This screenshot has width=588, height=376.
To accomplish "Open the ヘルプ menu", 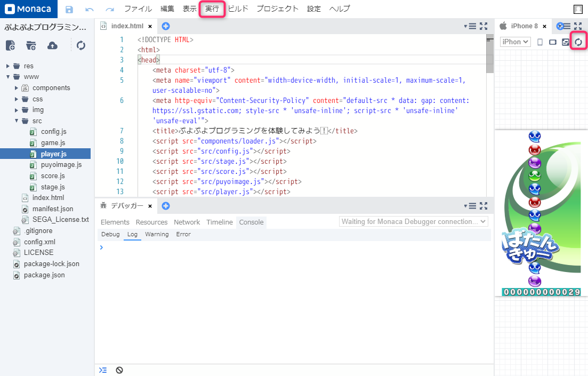I will [x=340, y=9].
